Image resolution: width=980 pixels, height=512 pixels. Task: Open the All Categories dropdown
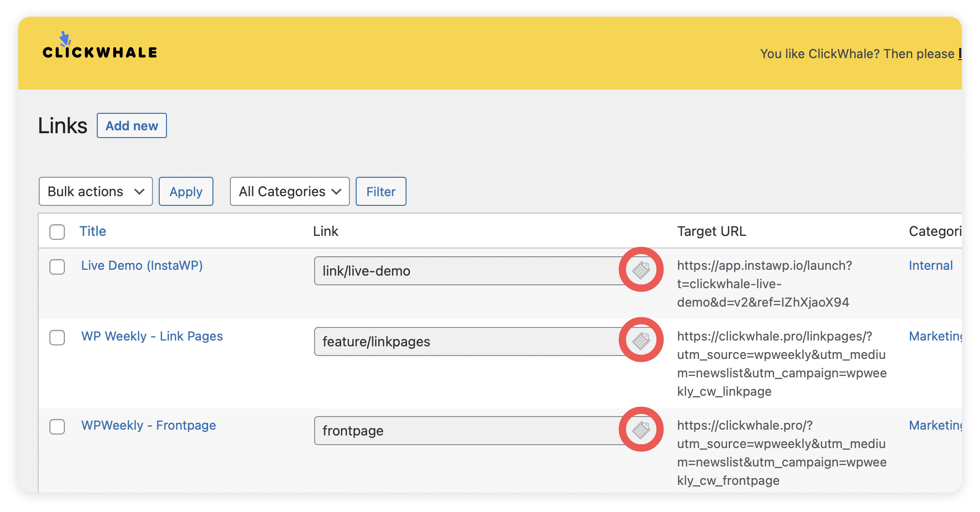(x=290, y=191)
